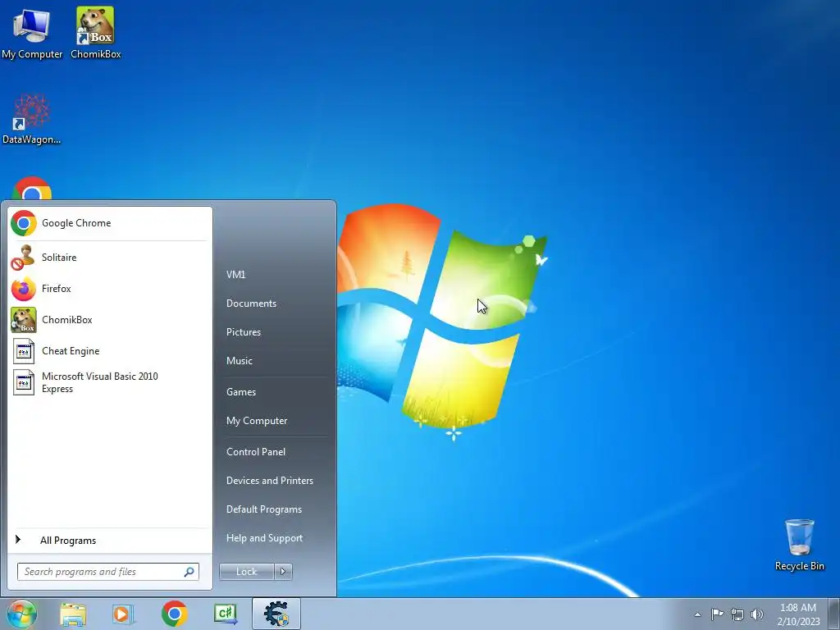
Task: Open Music from Start menu
Action: point(239,361)
